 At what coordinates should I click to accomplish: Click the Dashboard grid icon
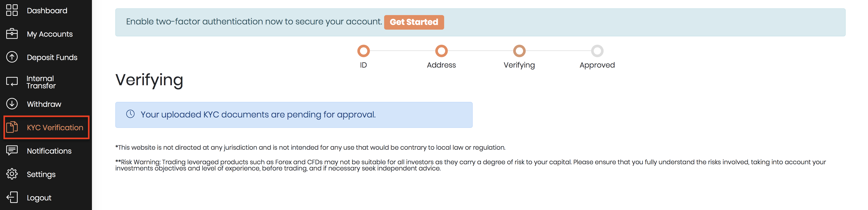[12, 10]
